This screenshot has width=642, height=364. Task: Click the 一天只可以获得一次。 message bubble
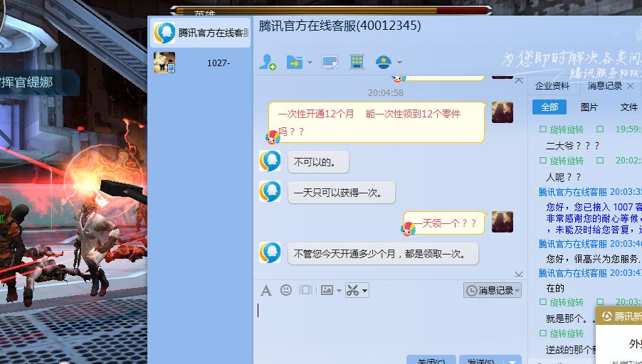(x=342, y=193)
